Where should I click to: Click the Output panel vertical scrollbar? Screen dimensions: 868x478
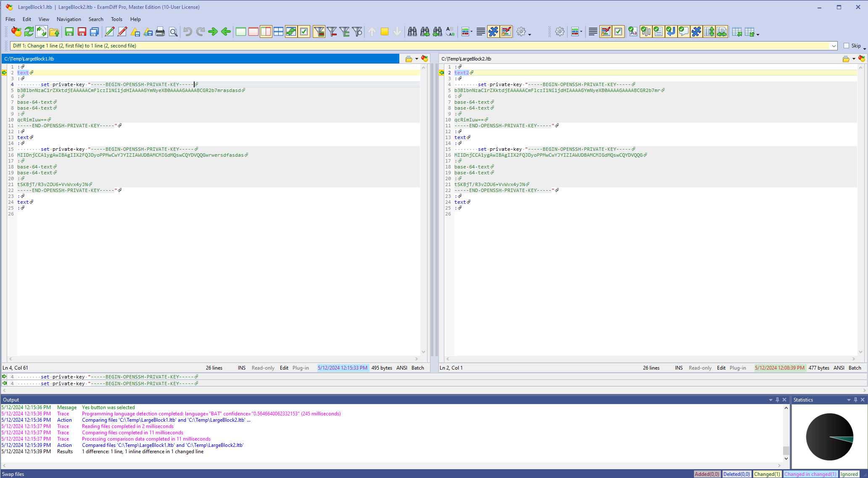786,433
